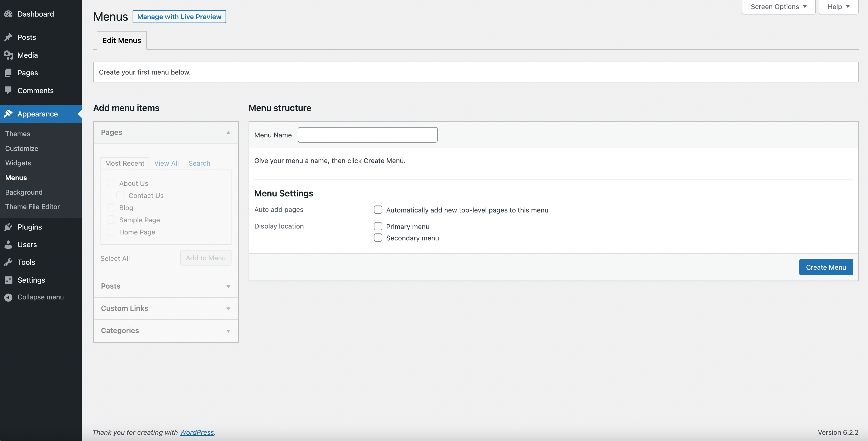Expand the Custom Links section

click(x=166, y=308)
